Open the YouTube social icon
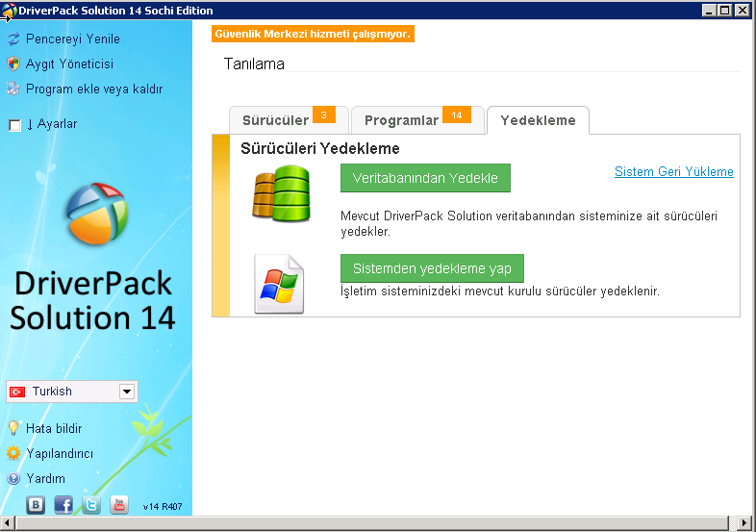Screen dimensions: 756x532 click(x=119, y=505)
